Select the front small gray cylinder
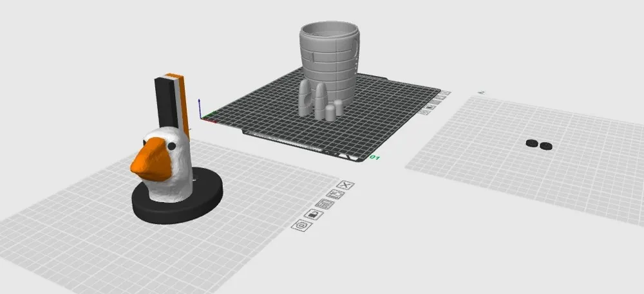The image size is (644, 294). tap(330, 112)
